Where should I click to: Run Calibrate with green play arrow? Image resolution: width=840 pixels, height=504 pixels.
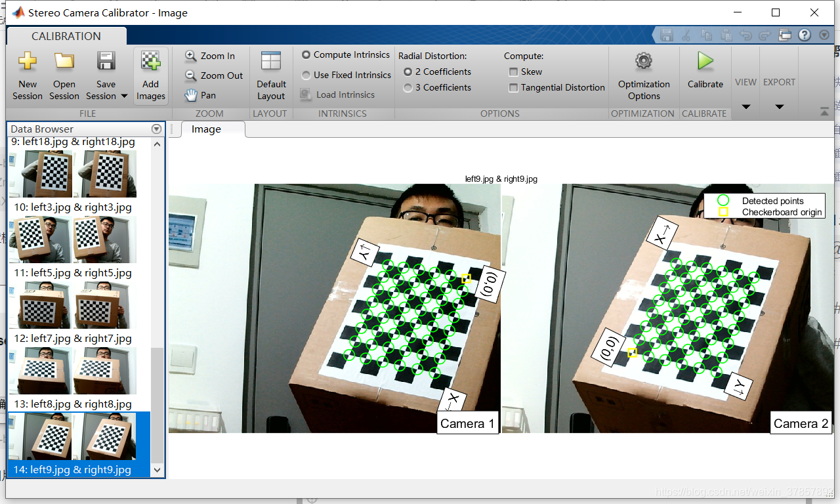click(705, 71)
